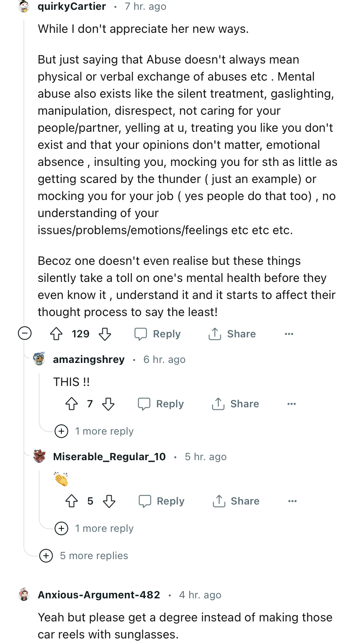This screenshot has height=644, width=353.
Task: Open more options menu on amazingshrey's comment
Action: click(292, 404)
